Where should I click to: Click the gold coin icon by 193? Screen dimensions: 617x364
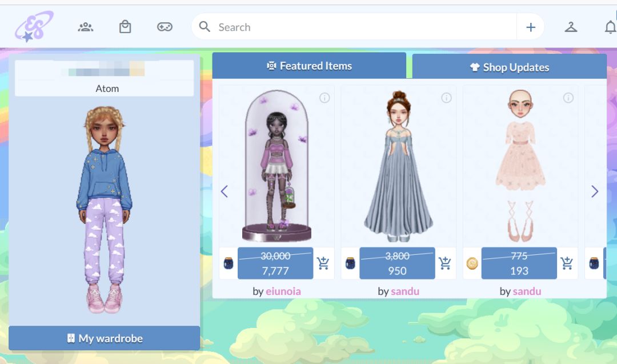click(x=472, y=263)
